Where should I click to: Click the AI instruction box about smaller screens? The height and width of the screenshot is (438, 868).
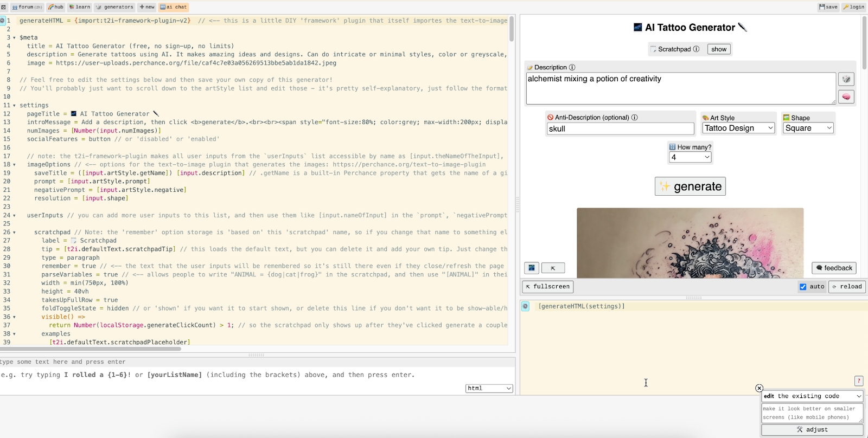812,413
